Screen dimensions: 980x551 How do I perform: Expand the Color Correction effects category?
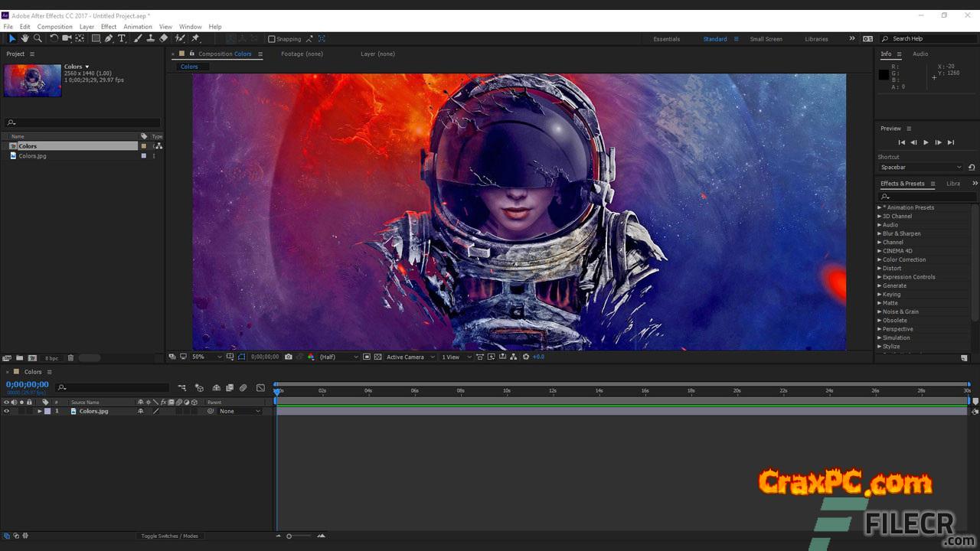click(903, 259)
